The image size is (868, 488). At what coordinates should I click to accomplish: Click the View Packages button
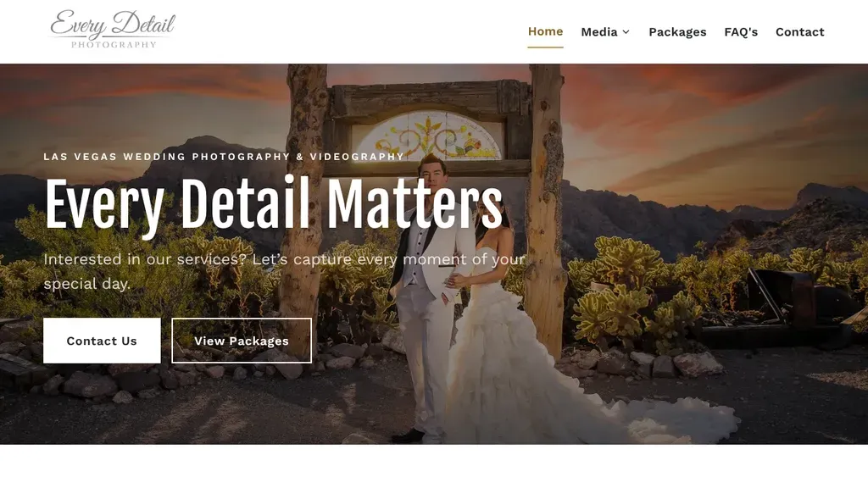pos(242,341)
